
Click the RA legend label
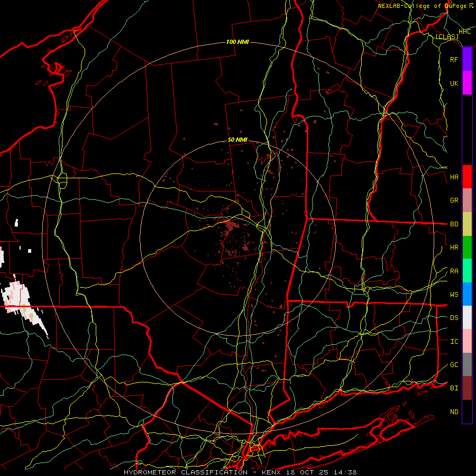pos(454,271)
